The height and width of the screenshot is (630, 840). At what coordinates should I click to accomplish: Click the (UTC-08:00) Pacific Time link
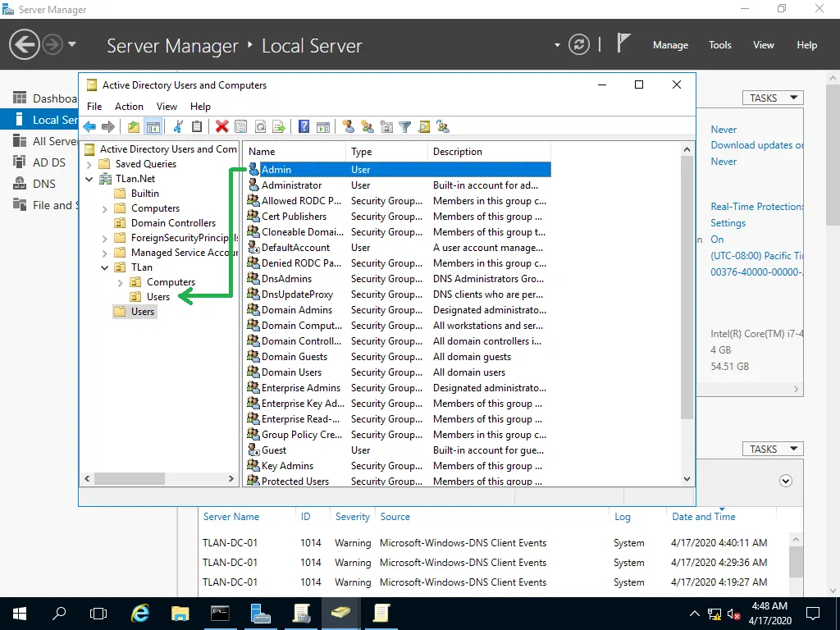click(757, 256)
